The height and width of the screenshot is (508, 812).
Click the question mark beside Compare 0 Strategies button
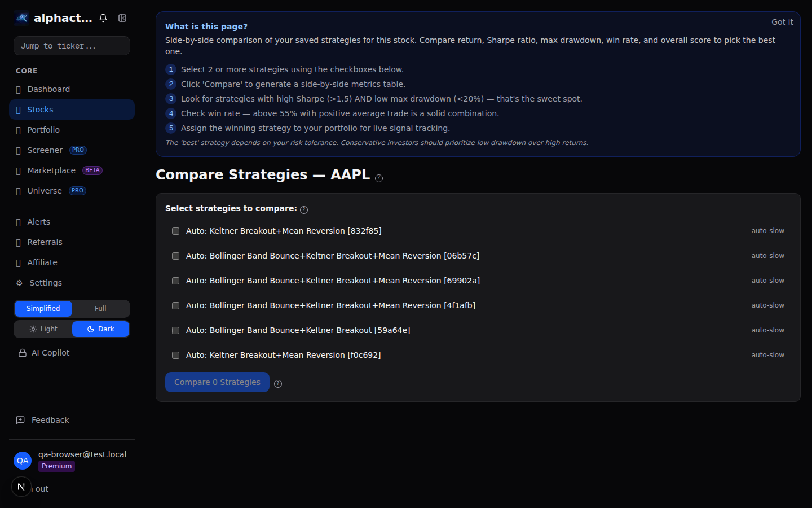278,383
